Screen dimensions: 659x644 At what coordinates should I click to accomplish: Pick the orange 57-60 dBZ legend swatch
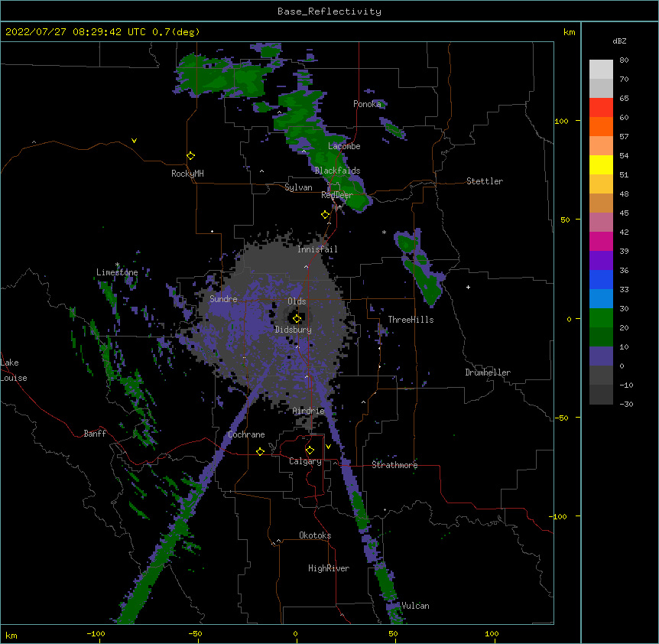[601, 126]
